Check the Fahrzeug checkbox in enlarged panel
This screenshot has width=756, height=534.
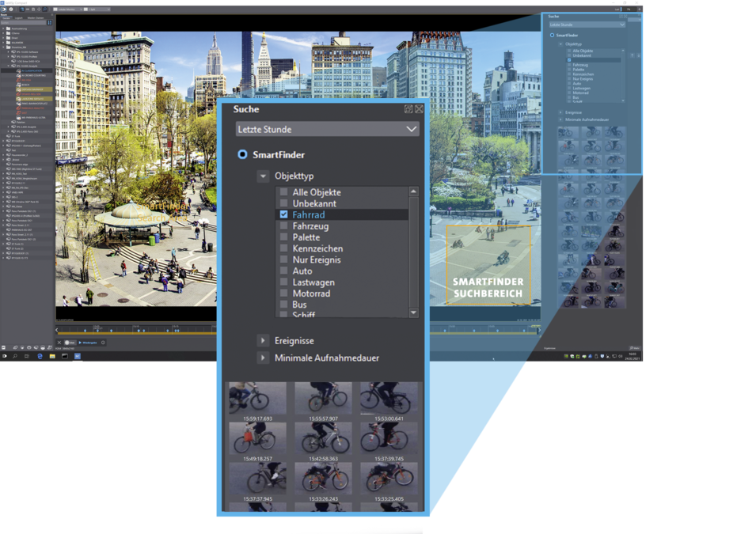[x=283, y=225]
